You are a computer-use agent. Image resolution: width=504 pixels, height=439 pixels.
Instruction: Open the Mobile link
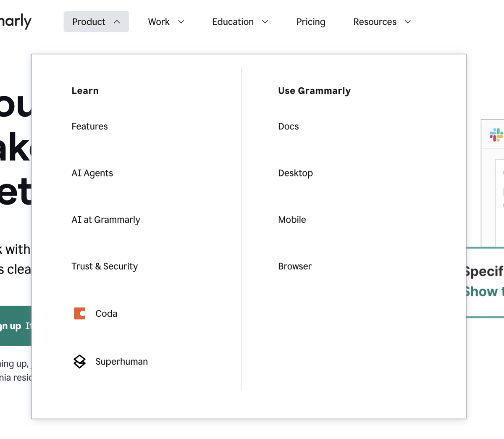(x=292, y=219)
